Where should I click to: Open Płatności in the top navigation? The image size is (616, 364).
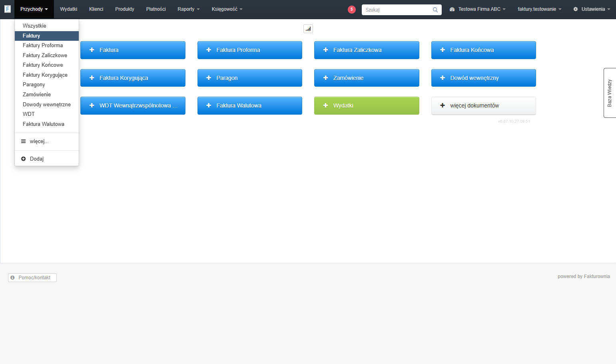156,9
